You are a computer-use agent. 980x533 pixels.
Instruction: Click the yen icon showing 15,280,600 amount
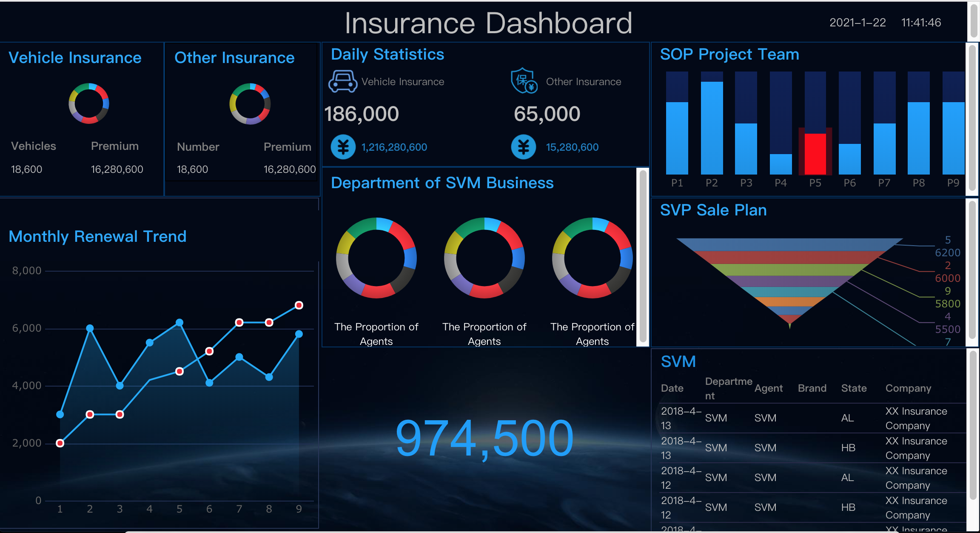[524, 147]
